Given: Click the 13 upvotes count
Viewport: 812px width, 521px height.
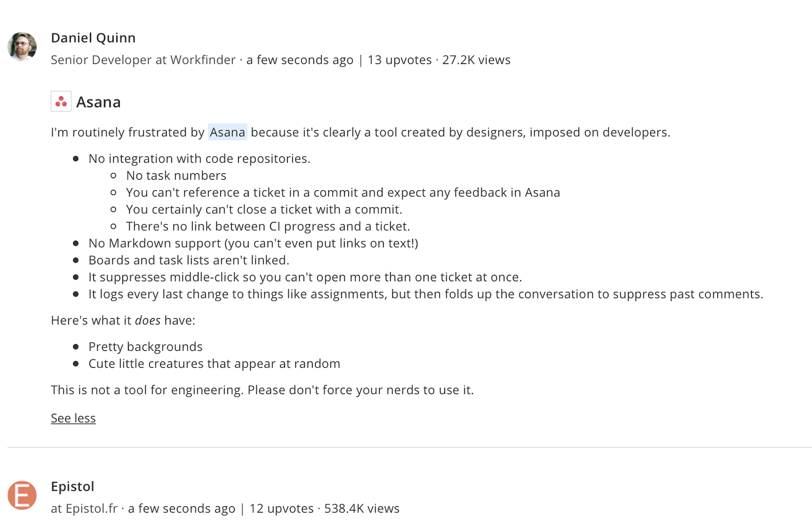Looking at the screenshot, I should pyautogui.click(x=399, y=60).
